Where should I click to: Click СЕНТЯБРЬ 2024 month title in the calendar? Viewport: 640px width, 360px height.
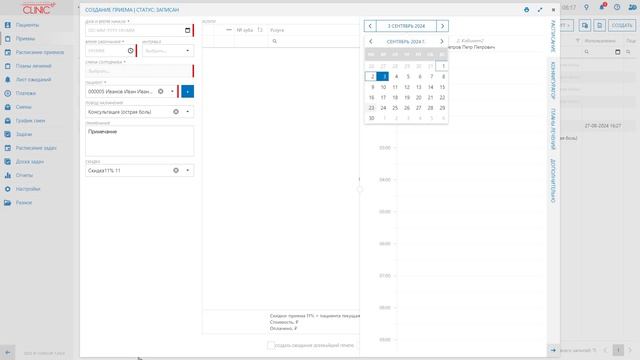(x=406, y=42)
